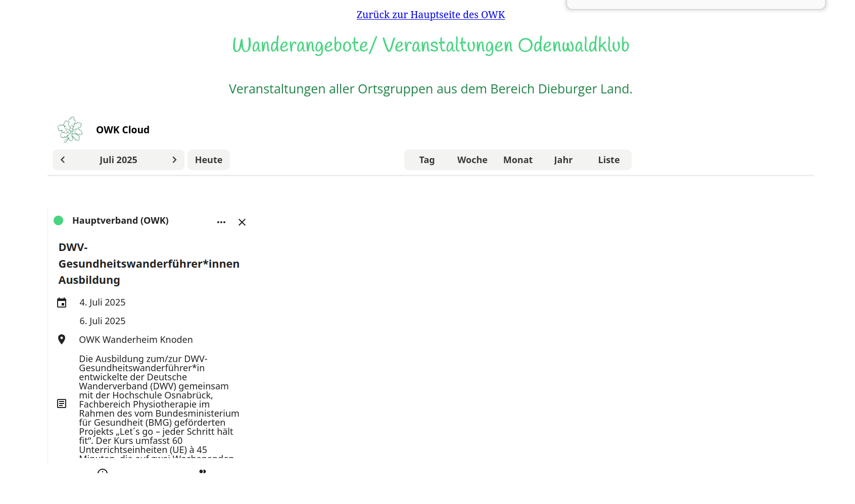Go to previous month with left chevron
This screenshot has height=504, width=855.
point(63,160)
